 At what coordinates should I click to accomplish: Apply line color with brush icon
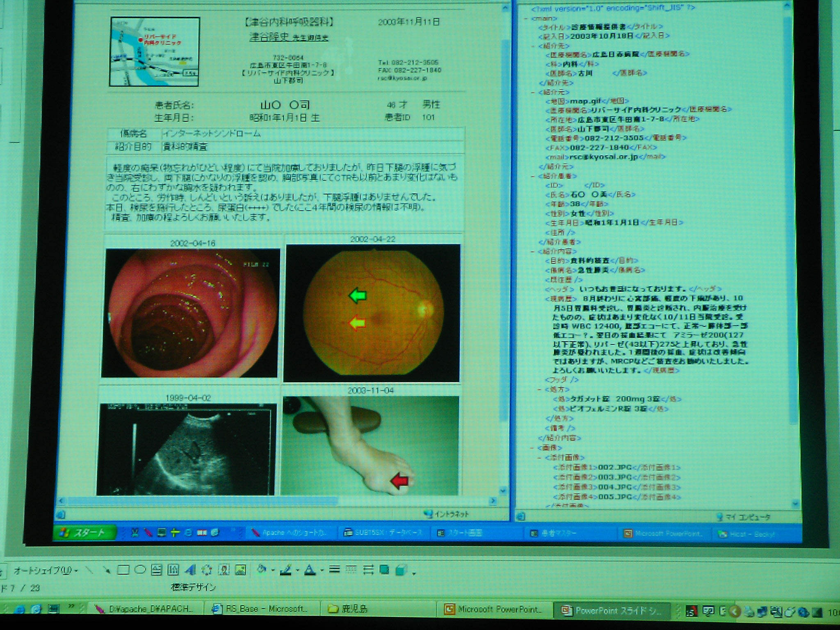point(285,570)
